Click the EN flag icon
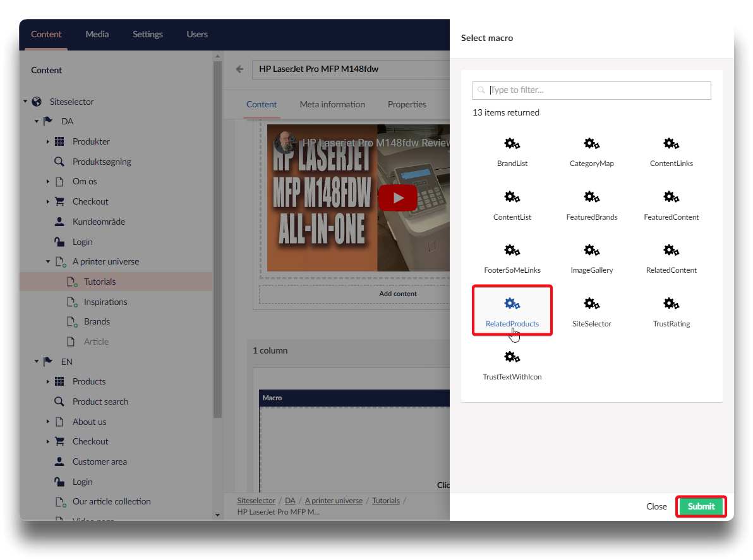 pos(48,362)
